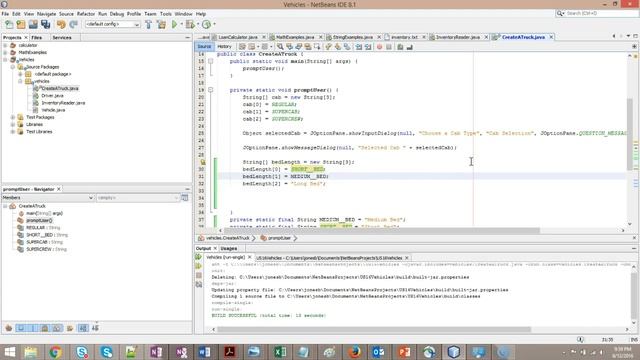The width and height of the screenshot is (640, 360).
Task: Toggle Highlight Search in editor toolbar
Action: coord(308,47)
